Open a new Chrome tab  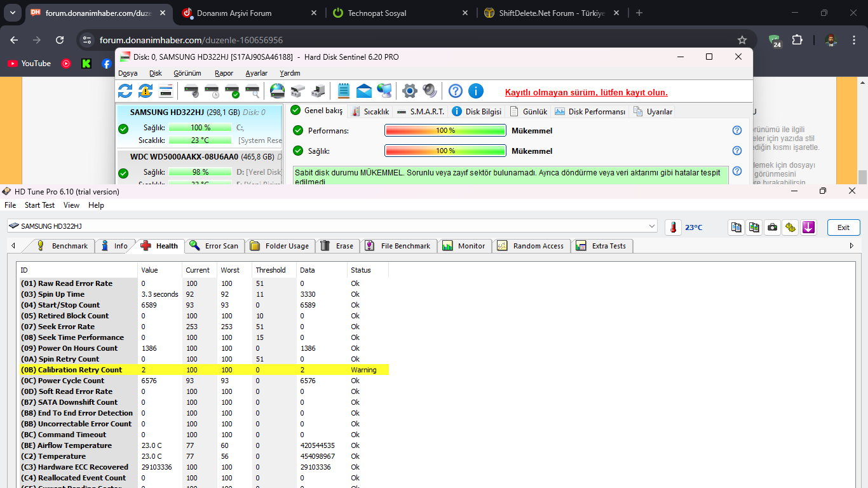tap(639, 13)
